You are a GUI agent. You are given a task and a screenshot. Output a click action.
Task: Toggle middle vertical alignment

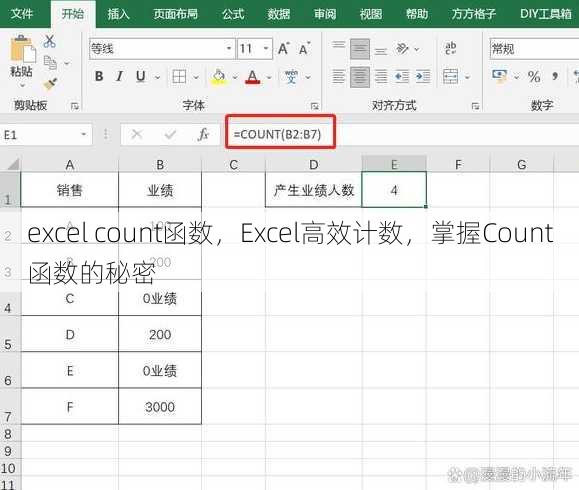pos(360,49)
